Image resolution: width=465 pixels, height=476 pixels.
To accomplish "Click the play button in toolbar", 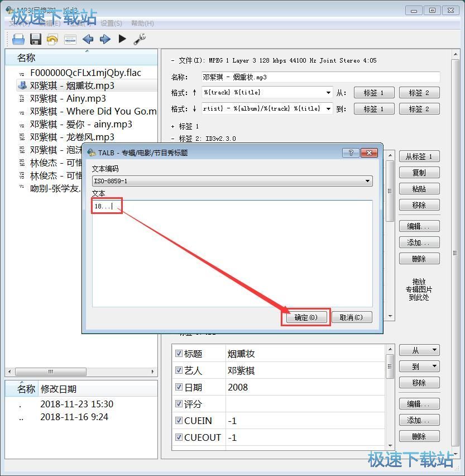I will [122, 39].
